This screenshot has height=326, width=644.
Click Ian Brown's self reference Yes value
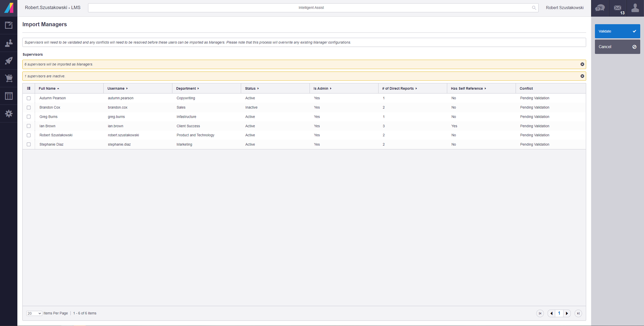click(454, 126)
